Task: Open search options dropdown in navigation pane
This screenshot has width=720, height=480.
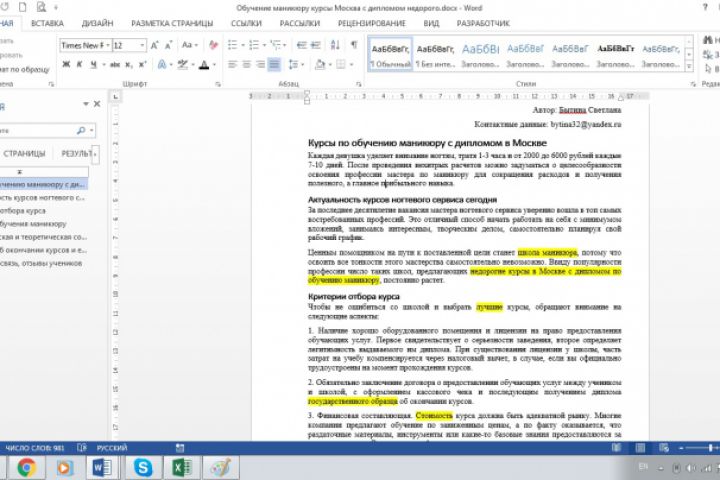Action: pos(92,130)
